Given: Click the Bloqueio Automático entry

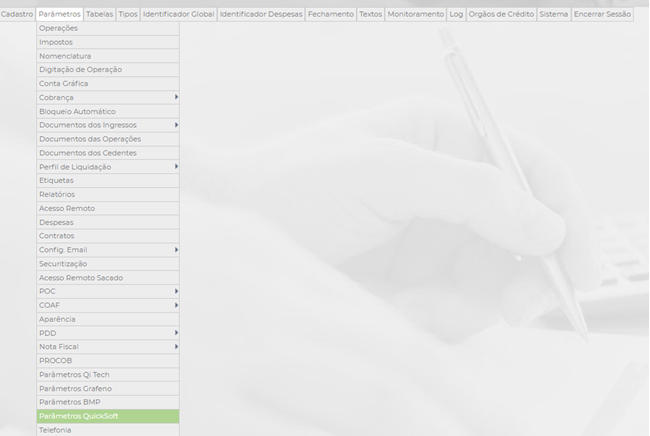Looking at the screenshot, I should tap(107, 111).
